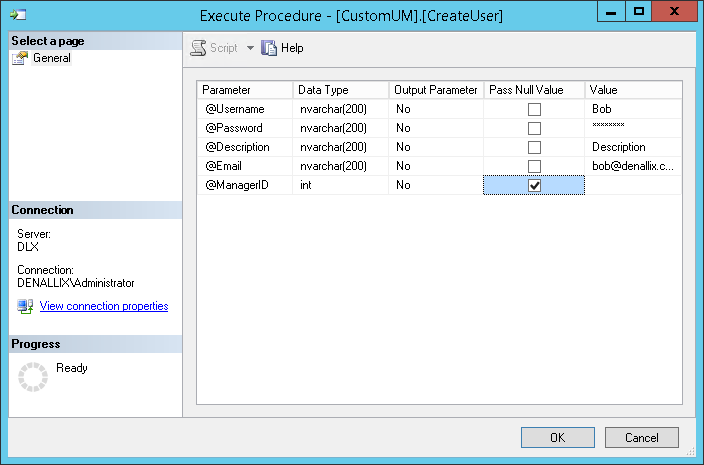This screenshot has width=704, height=465.
Task: Click OK to execute the procedure
Action: point(557,438)
